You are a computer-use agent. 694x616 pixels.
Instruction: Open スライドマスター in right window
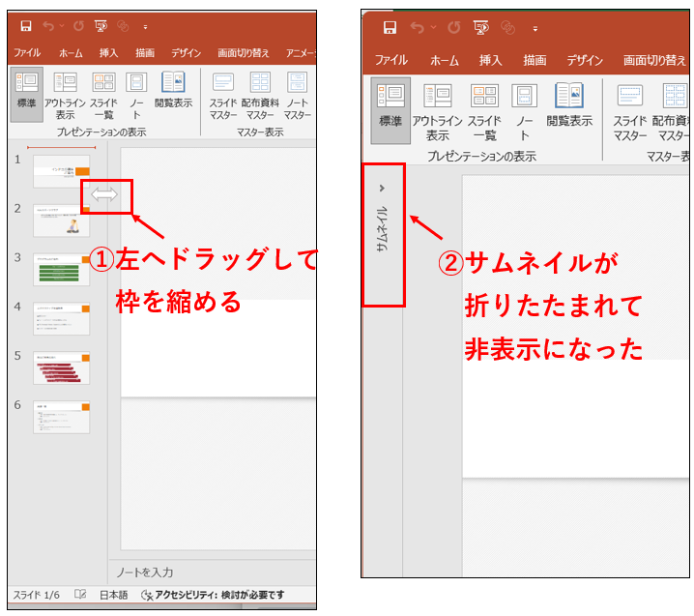coord(630,112)
